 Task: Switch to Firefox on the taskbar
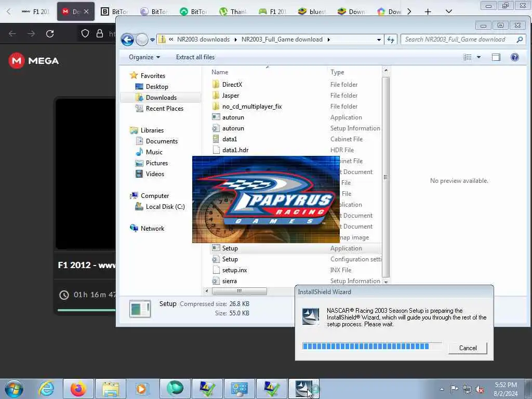78,389
